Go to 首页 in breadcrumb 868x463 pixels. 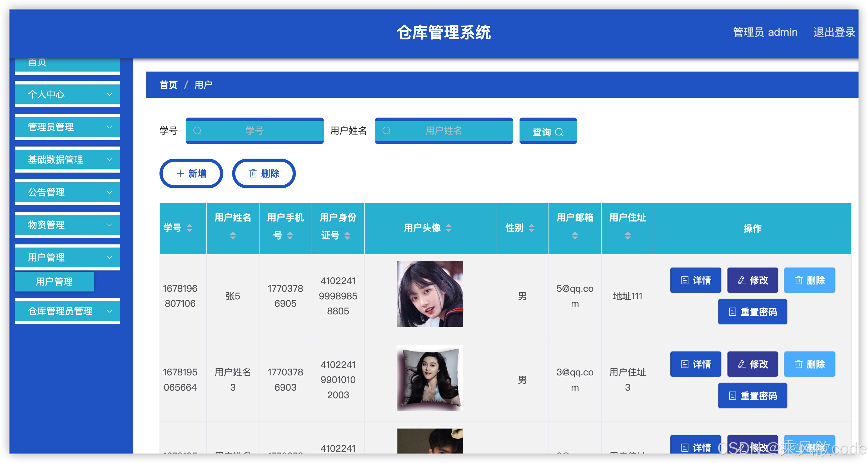(x=168, y=85)
